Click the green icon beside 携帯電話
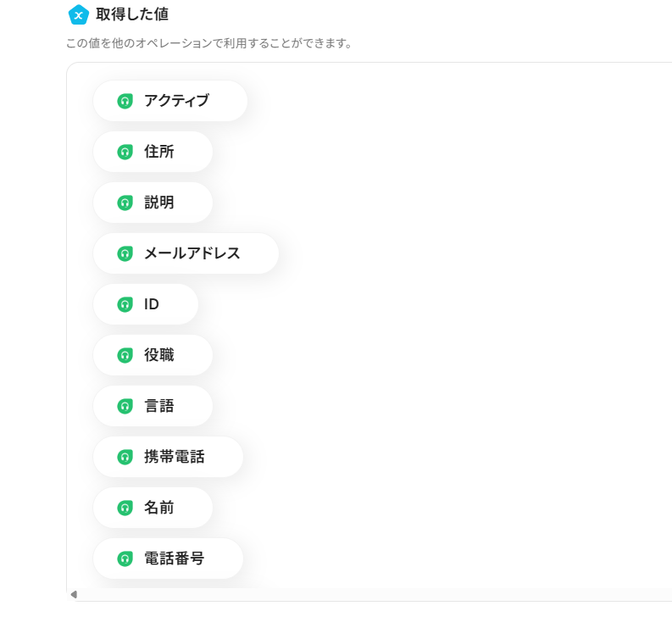 click(x=125, y=457)
